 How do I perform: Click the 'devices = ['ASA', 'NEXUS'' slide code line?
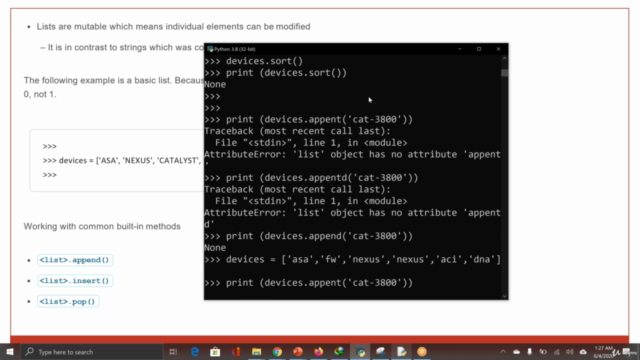[x=122, y=160]
